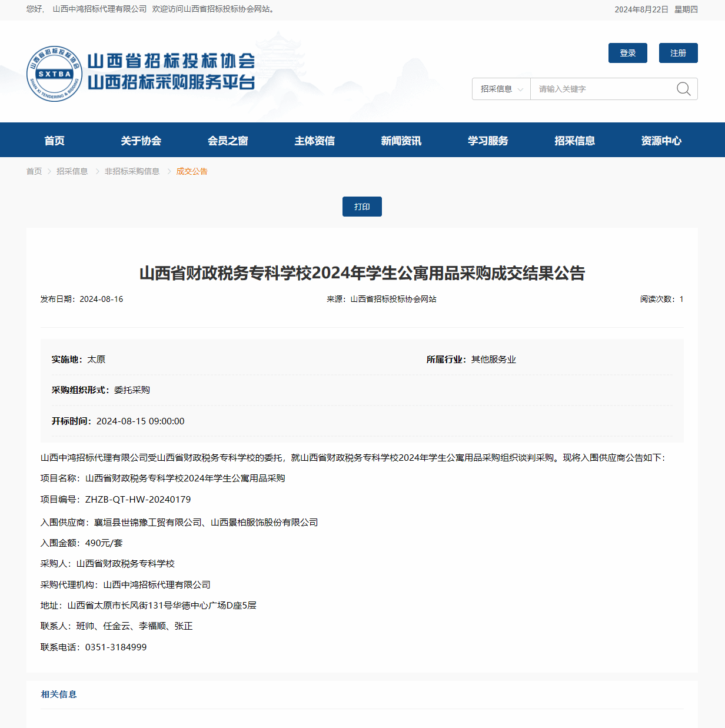725x728 pixels.
Task: Open 关于协会 navigation menu item
Action: [x=141, y=141]
